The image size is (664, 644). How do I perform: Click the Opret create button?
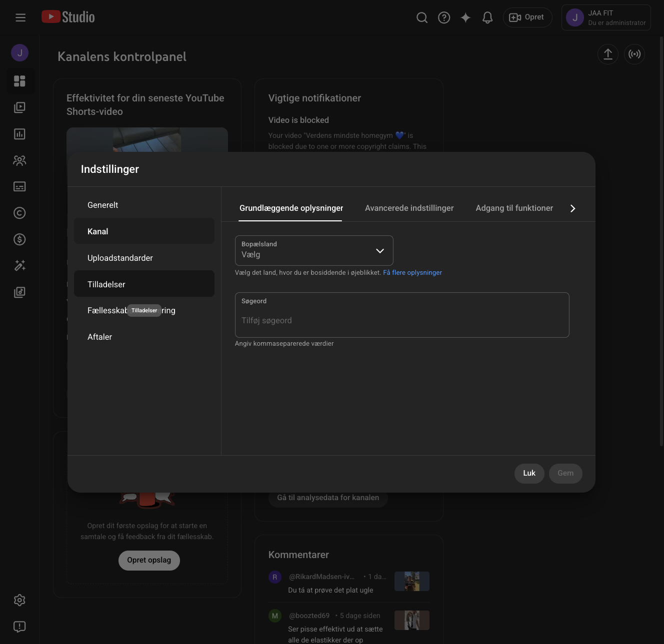coord(527,17)
